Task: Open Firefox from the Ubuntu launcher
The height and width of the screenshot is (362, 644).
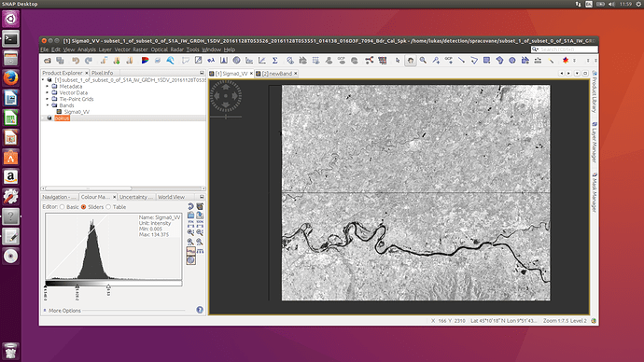Action: (x=10, y=78)
